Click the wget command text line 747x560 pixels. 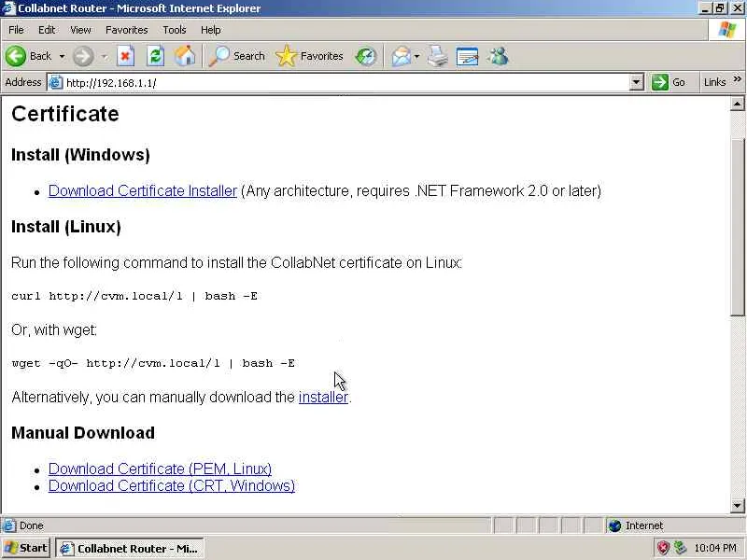click(153, 363)
